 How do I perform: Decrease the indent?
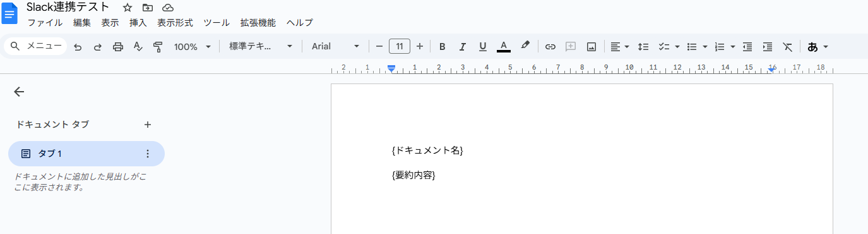click(747, 46)
